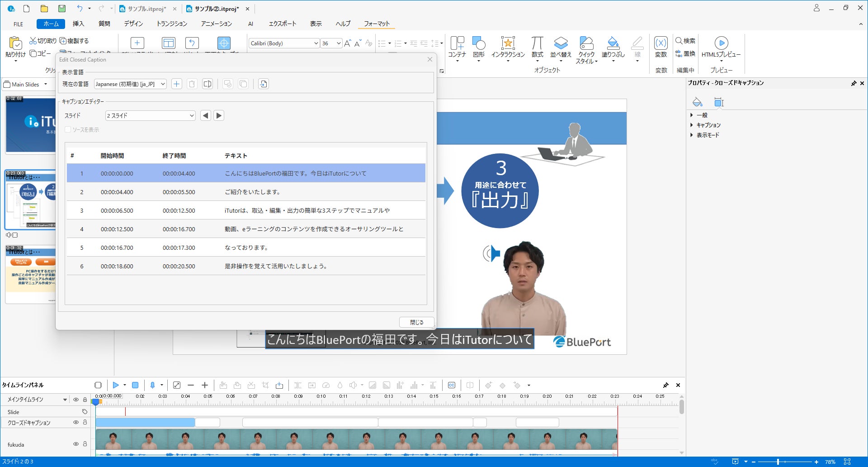This screenshot has height=467, width=868.
Task: Select caption row 3 starting 00:00:06.500
Action: pos(246,210)
